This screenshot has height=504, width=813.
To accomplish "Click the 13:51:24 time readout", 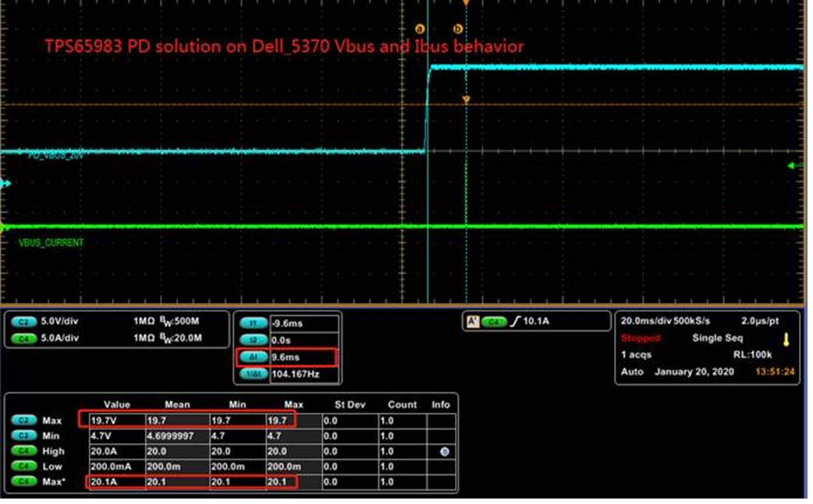I will [775, 373].
